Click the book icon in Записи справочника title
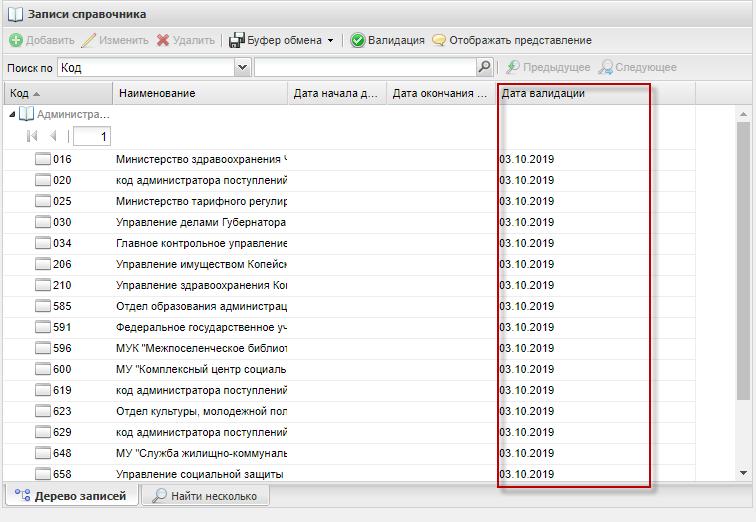756x522 pixels. click(15, 14)
